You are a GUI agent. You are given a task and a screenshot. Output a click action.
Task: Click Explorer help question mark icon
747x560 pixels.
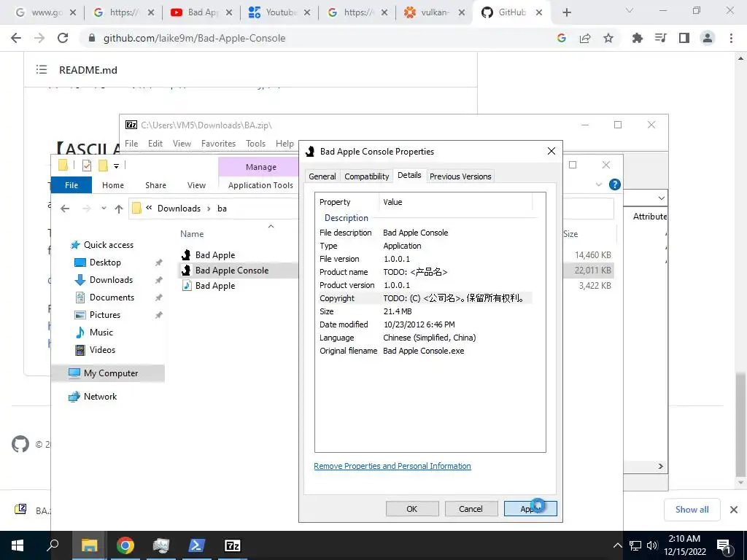pyautogui.click(x=614, y=184)
